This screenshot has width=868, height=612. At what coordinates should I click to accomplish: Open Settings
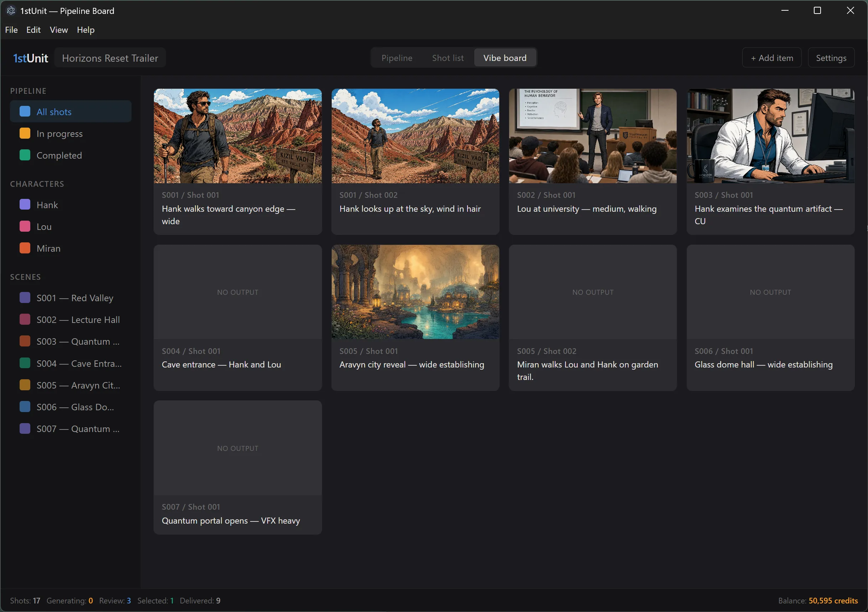(x=831, y=58)
